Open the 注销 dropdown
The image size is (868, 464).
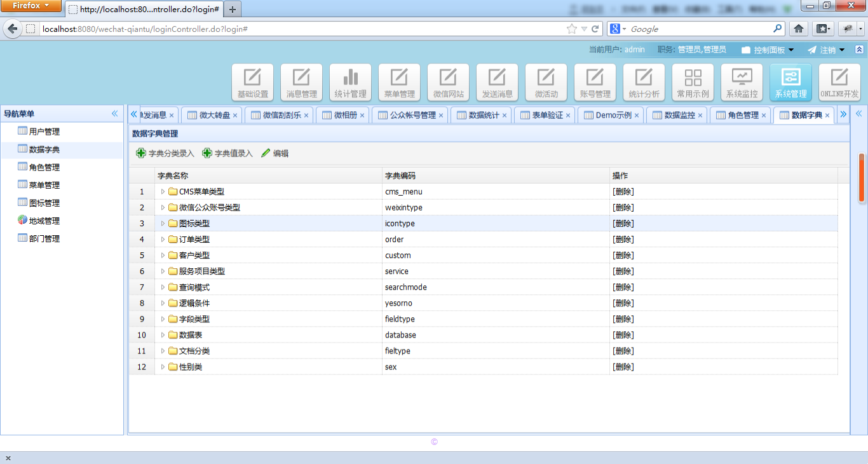(x=826, y=50)
